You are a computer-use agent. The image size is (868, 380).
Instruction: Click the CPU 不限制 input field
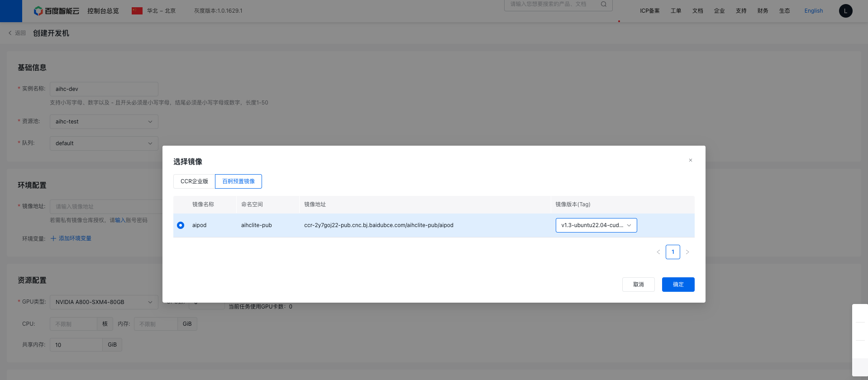(73, 324)
